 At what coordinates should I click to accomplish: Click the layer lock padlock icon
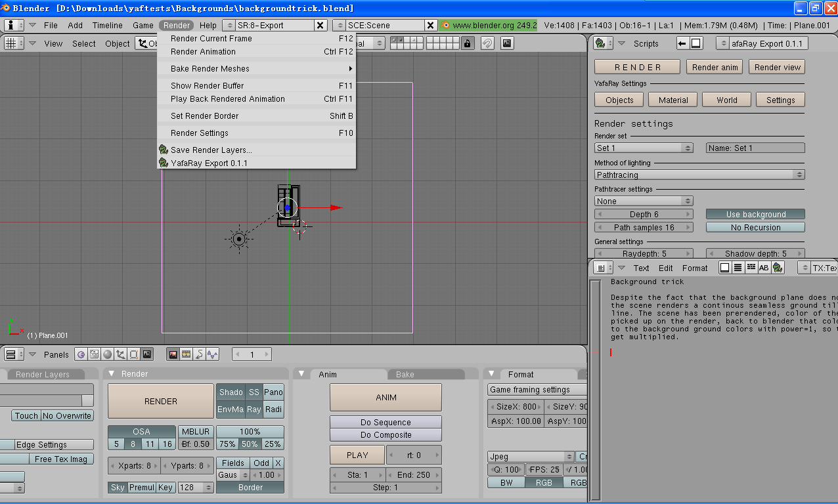point(467,43)
